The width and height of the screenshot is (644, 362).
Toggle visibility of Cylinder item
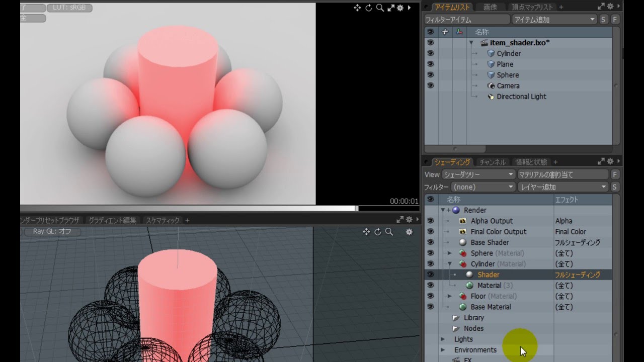coord(431,53)
